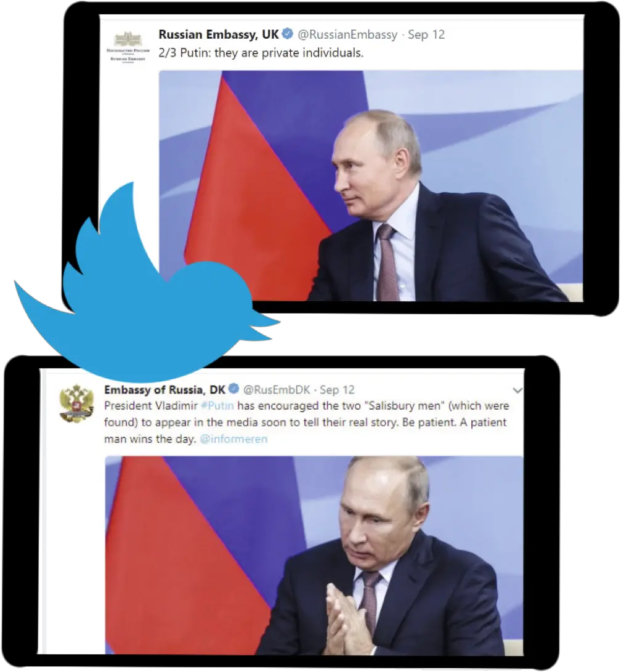Click the Russian Embassy UK profile avatar
The height and width of the screenshot is (672, 621).
(128, 47)
